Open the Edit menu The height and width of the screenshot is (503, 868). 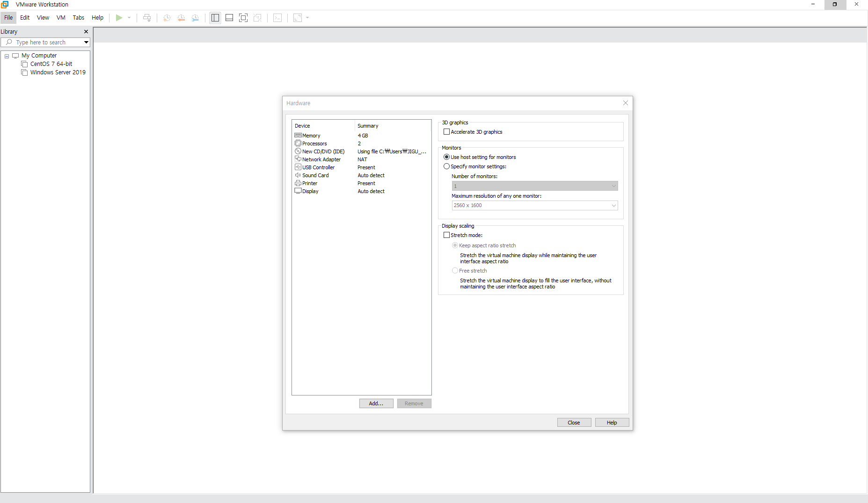[25, 18]
